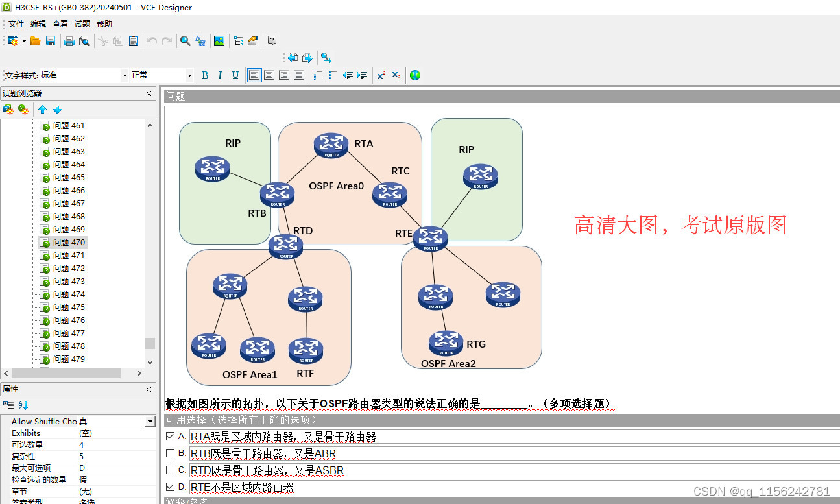Uncheck answer option A
This screenshot has height=504, width=840.
tap(171, 436)
